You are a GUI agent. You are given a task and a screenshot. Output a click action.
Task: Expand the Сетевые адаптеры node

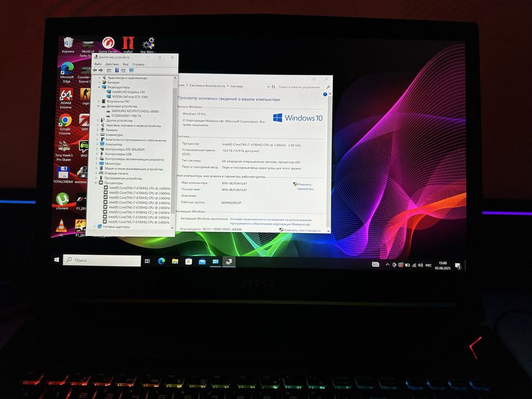[95, 226]
